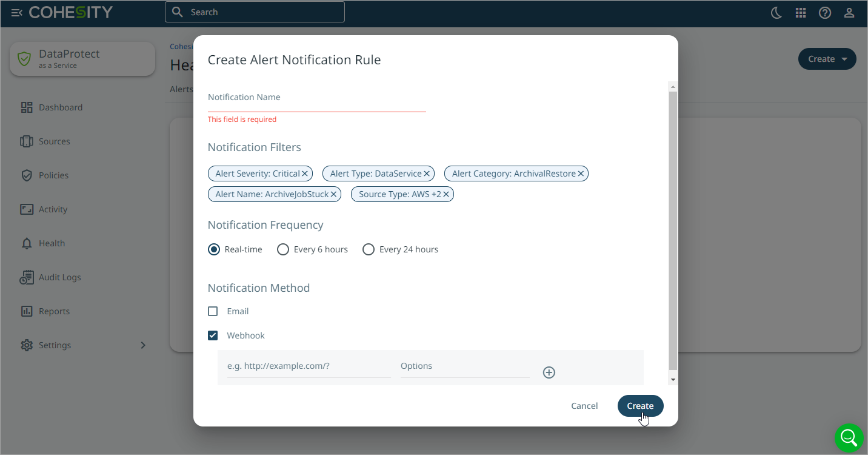This screenshot has height=455, width=868.
Task: Expand the Settings submenu chevron
Action: 143,345
